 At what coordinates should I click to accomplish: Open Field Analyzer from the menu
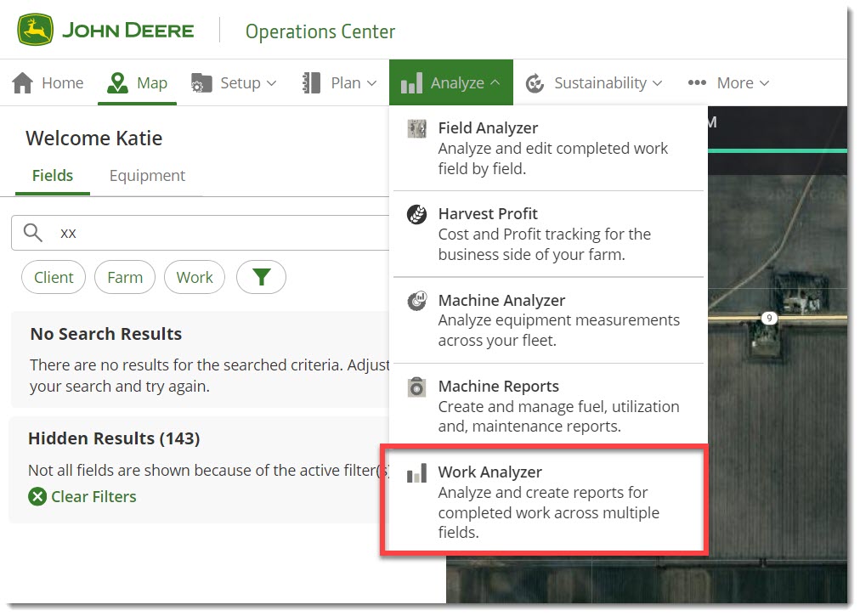pyautogui.click(x=488, y=128)
